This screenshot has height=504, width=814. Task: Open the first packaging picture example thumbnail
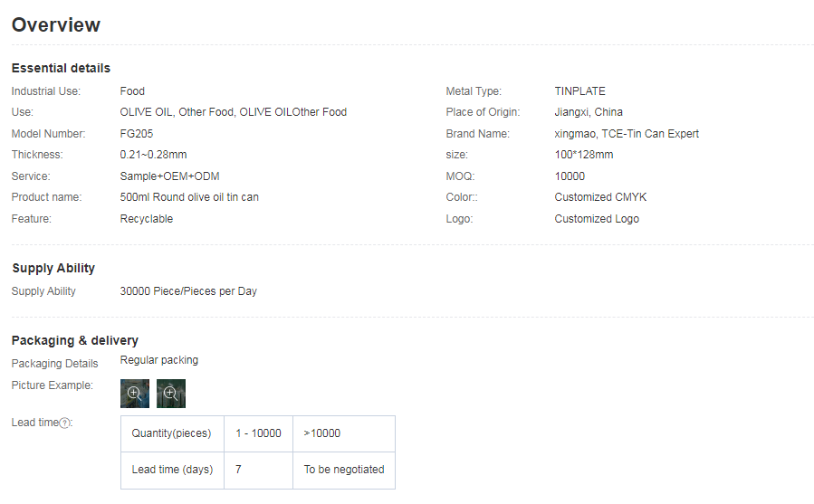[x=135, y=394]
